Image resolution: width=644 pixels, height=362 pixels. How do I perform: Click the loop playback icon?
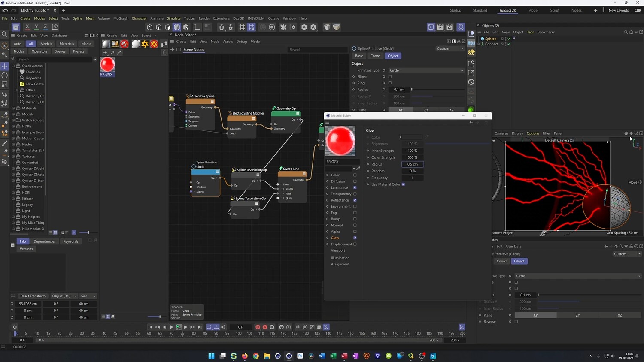(209, 327)
